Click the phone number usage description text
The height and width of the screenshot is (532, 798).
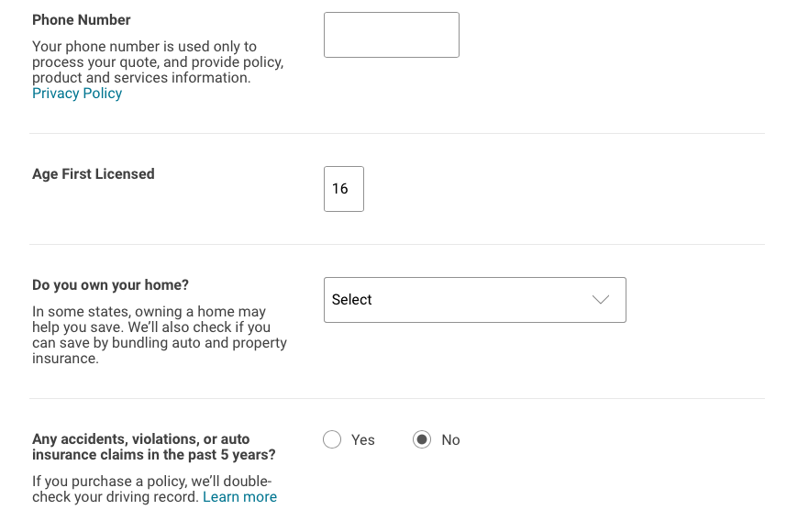[x=158, y=62]
